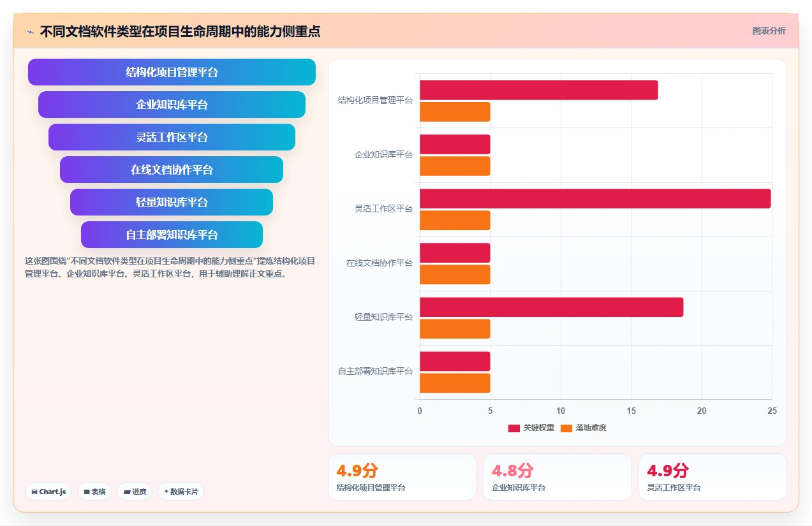812x526 pixels.
Task: Select the 在线文档协作平台 funnel bar
Action: point(172,170)
